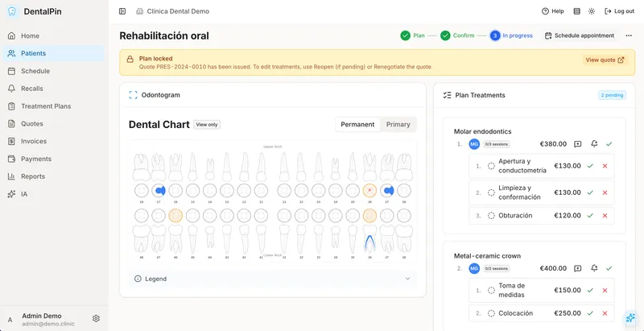Complete the whole Molar endodontics treatment

(609, 144)
